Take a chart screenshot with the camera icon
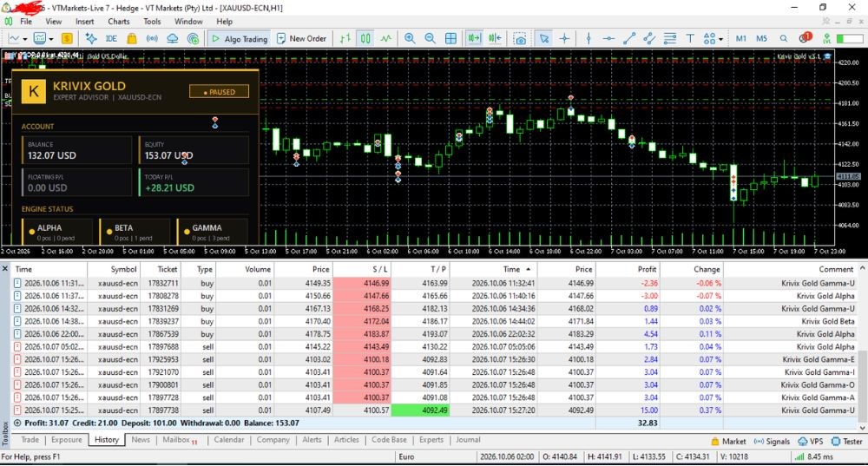 pyautogui.click(x=520, y=39)
